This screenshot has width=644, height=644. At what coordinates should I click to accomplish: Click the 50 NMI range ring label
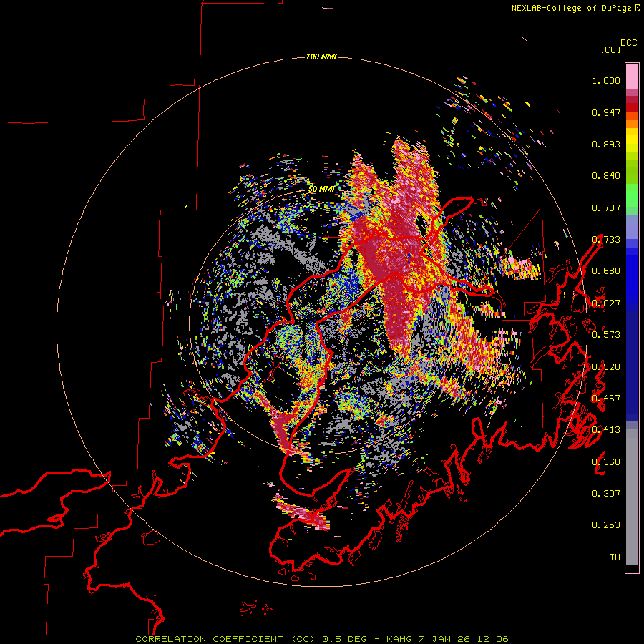pyautogui.click(x=321, y=189)
